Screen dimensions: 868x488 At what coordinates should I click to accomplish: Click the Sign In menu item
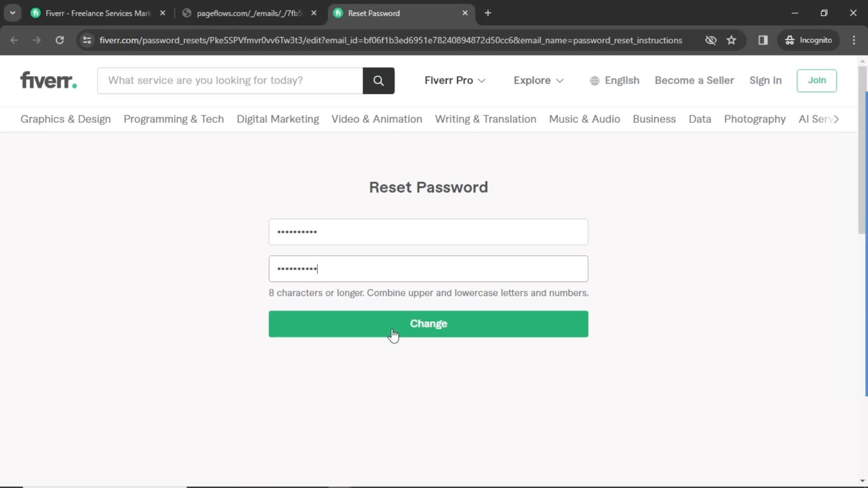click(765, 80)
